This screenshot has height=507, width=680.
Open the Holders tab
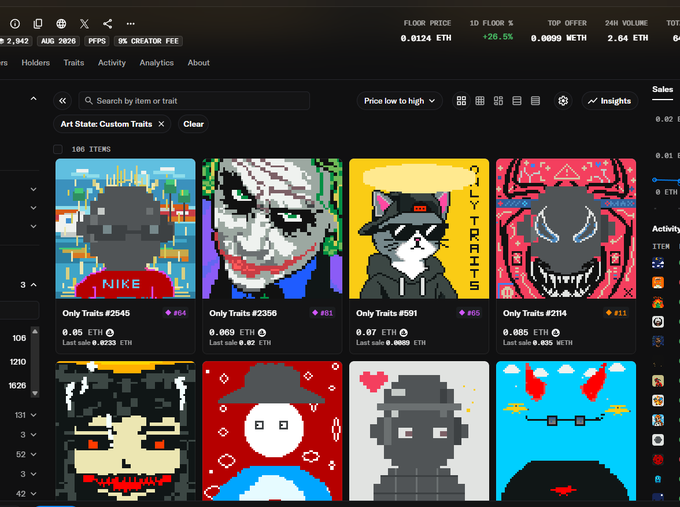[x=36, y=63]
